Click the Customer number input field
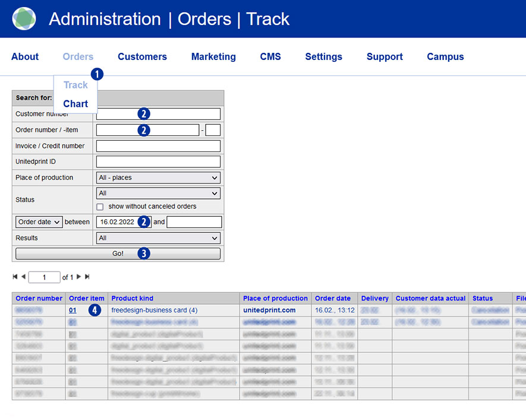 158,114
